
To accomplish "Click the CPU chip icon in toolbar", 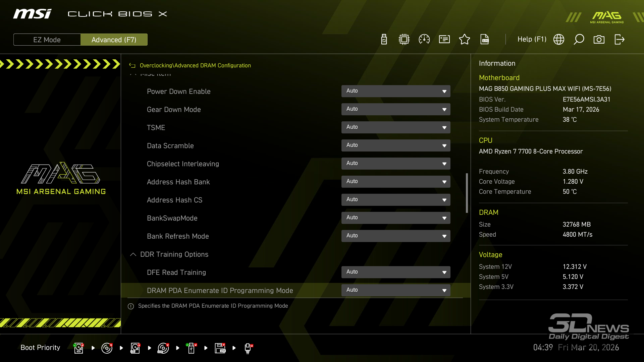I will 404,40.
